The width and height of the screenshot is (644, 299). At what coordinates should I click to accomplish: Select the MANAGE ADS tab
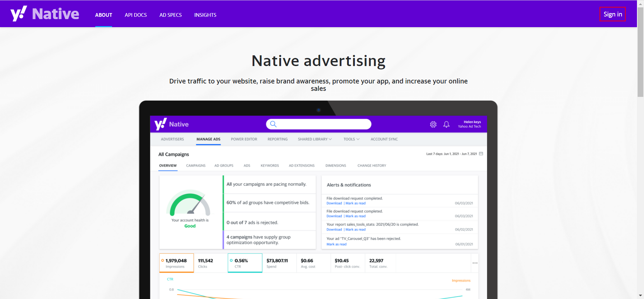[208, 139]
